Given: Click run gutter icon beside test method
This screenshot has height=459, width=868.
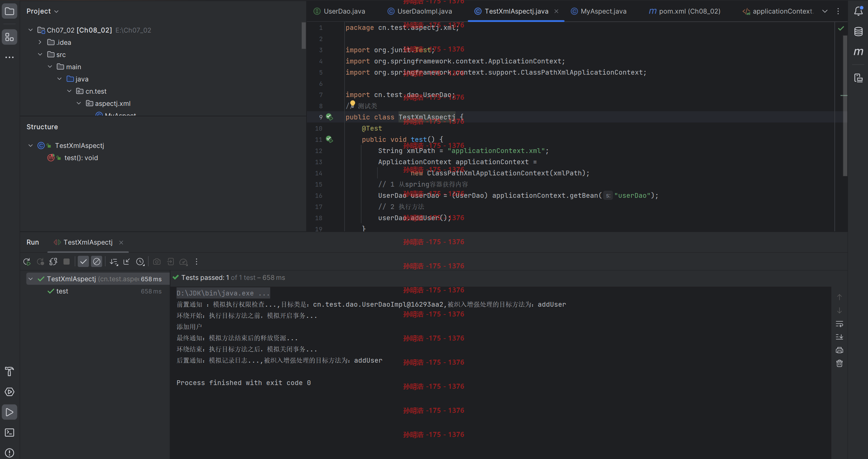Looking at the screenshot, I should pos(329,139).
